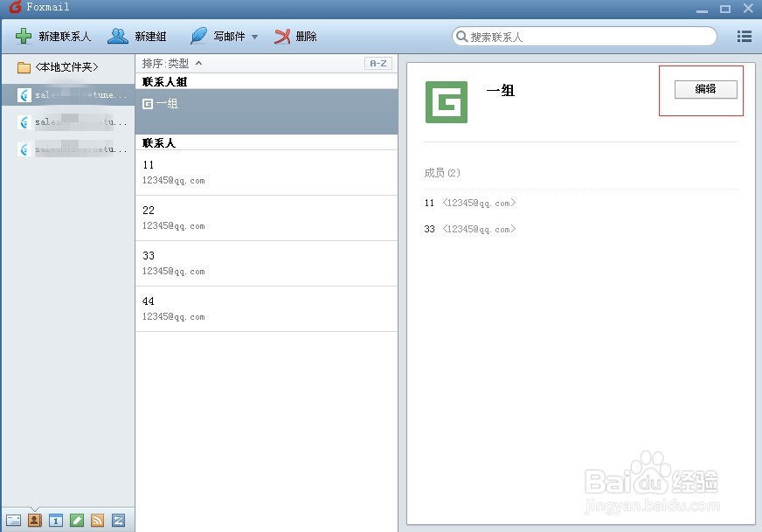Open the sort-by-type dropdown above the contact list
The image size is (762, 532).
click(x=172, y=63)
